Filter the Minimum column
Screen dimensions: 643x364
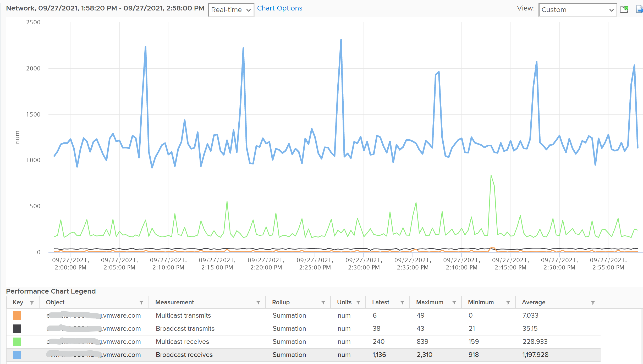tap(508, 302)
